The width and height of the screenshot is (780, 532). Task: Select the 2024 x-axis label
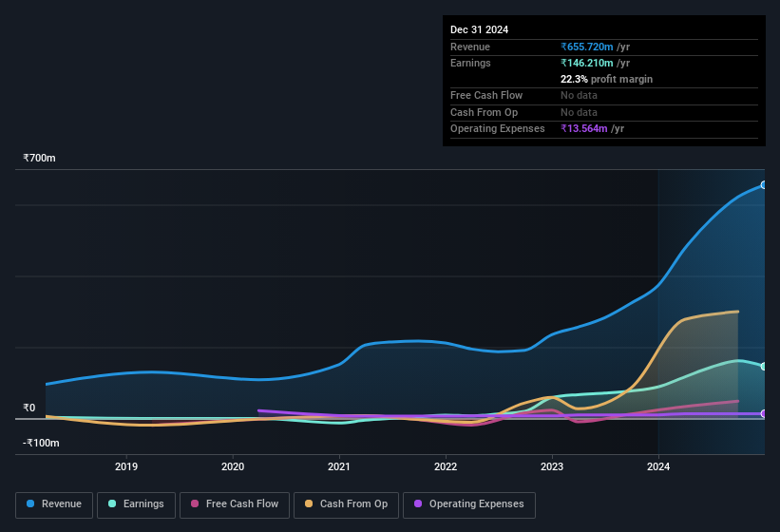tap(658, 466)
